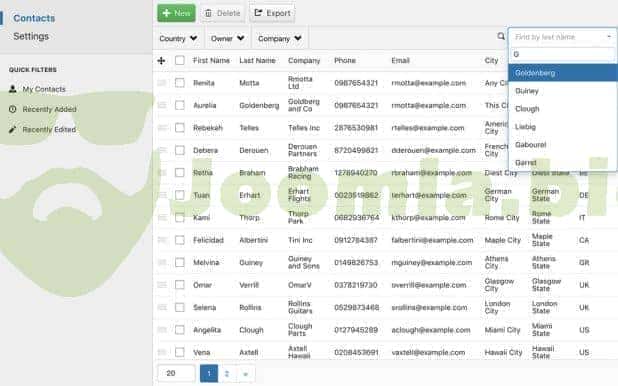Click the Export toolbar button
The width and height of the screenshot is (618, 386).
pos(272,13)
